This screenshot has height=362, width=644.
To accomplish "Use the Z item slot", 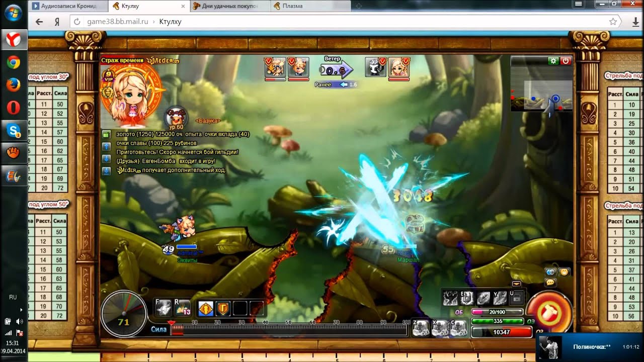I will click(x=421, y=328).
